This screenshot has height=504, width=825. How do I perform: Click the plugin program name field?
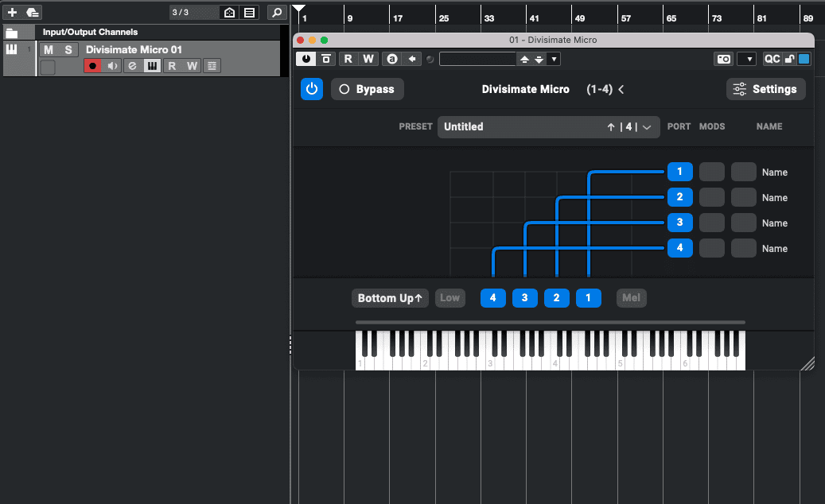pyautogui.click(x=477, y=60)
